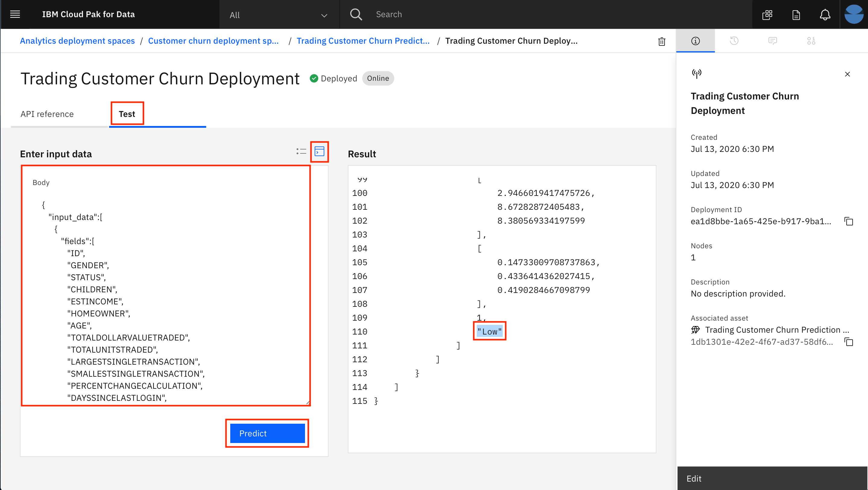Viewport: 868px width, 490px height.
Task: Click the delete deployment trash icon
Action: point(661,41)
